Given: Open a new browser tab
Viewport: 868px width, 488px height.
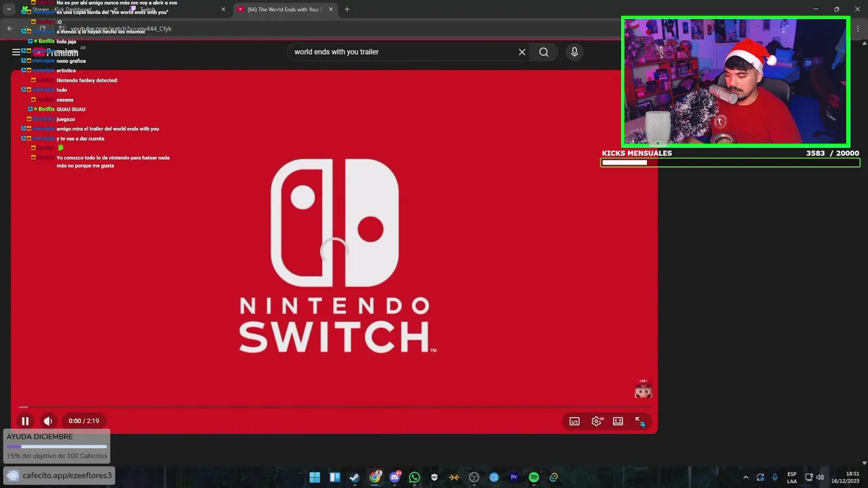Looking at the screenshot, I should tap(347, 9).
